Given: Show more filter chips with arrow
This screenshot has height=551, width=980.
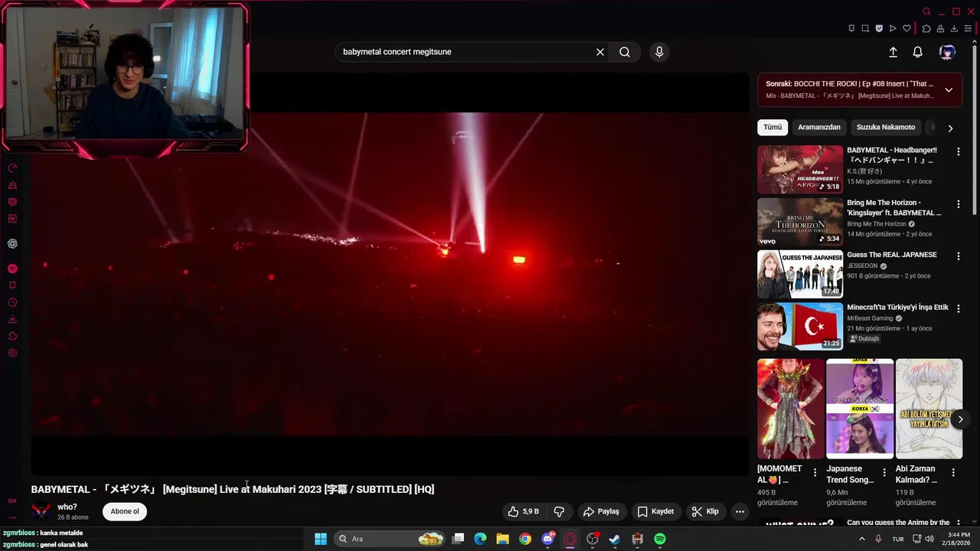Looking at the screenshot, I should (950, 128).
